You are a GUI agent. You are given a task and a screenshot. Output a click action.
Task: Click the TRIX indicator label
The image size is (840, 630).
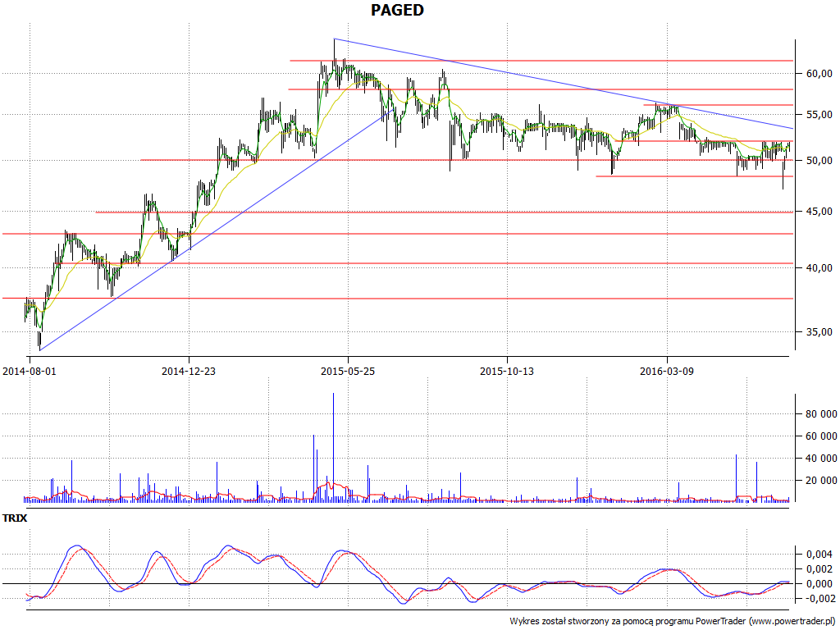point(15,518)
